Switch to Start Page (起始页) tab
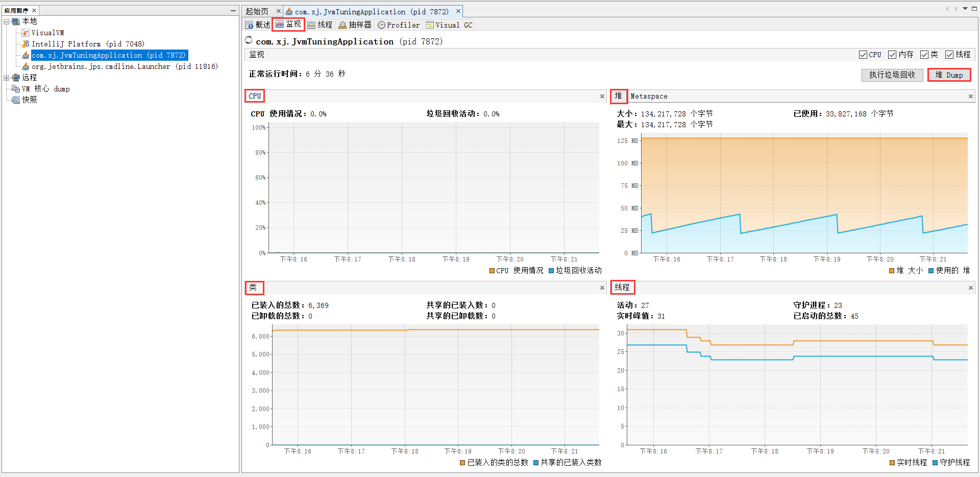This screenshot has width=980, height=477. [x=257, y=11]
